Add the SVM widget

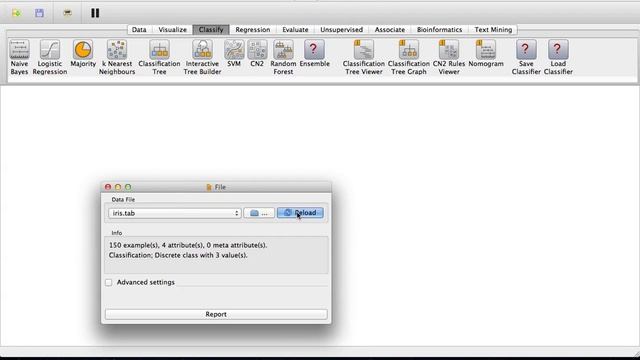(234, 53)
